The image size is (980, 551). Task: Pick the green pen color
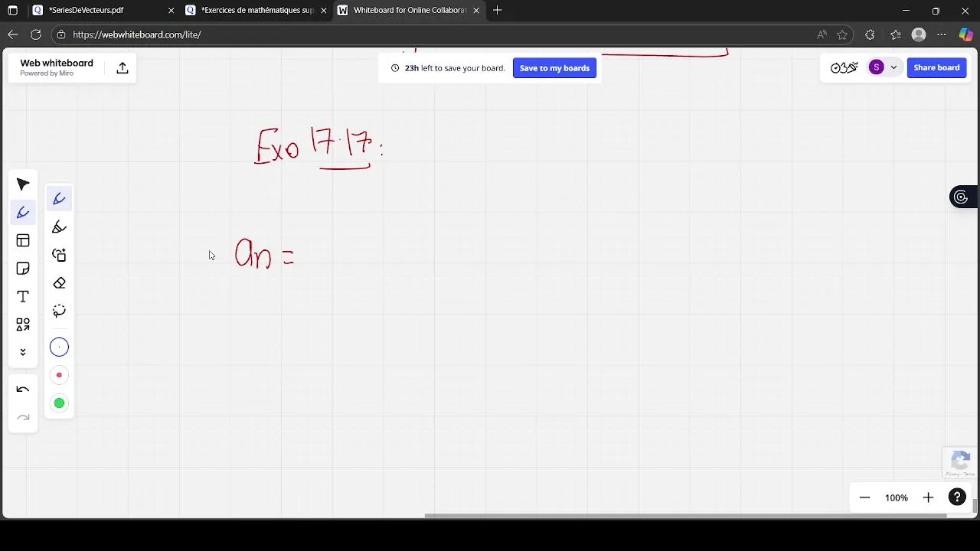click(59, 403)
